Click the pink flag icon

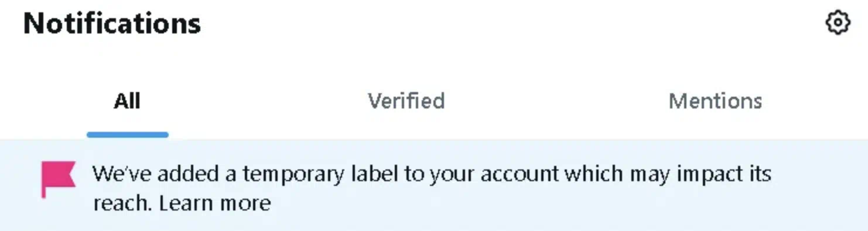tap(58, 179)
